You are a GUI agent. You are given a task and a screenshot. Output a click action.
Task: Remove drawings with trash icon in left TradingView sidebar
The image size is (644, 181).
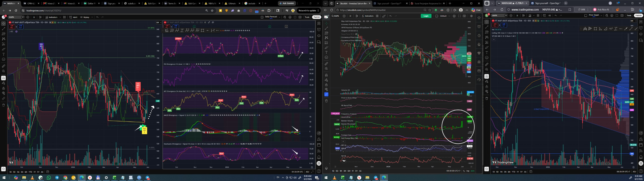(x=4, y=105)
